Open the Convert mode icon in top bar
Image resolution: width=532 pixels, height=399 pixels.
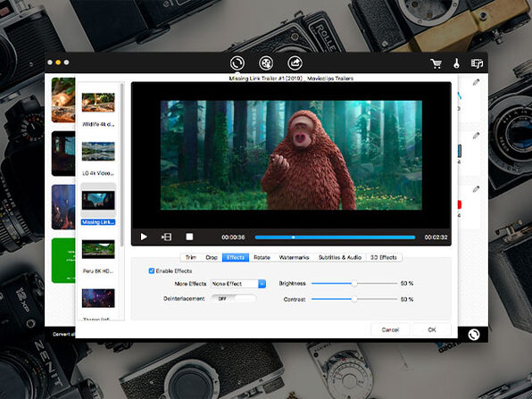(237, 63)
